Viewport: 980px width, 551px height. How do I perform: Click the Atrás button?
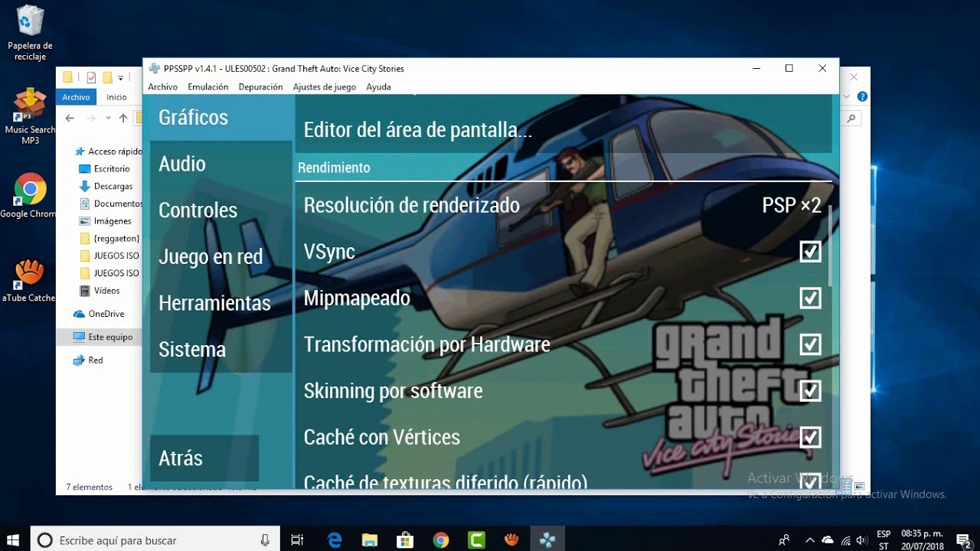(204, 458)
